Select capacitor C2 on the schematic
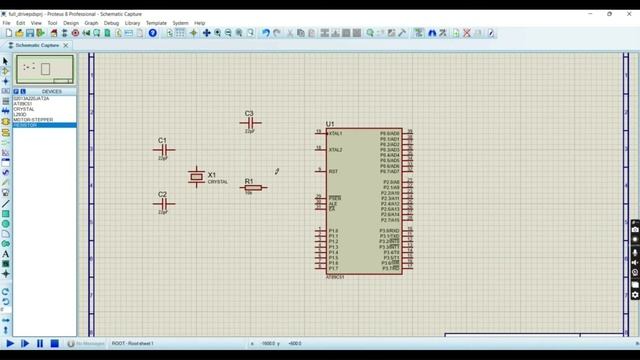The width and height of the screenshot is (640, 360). point(164,204)
